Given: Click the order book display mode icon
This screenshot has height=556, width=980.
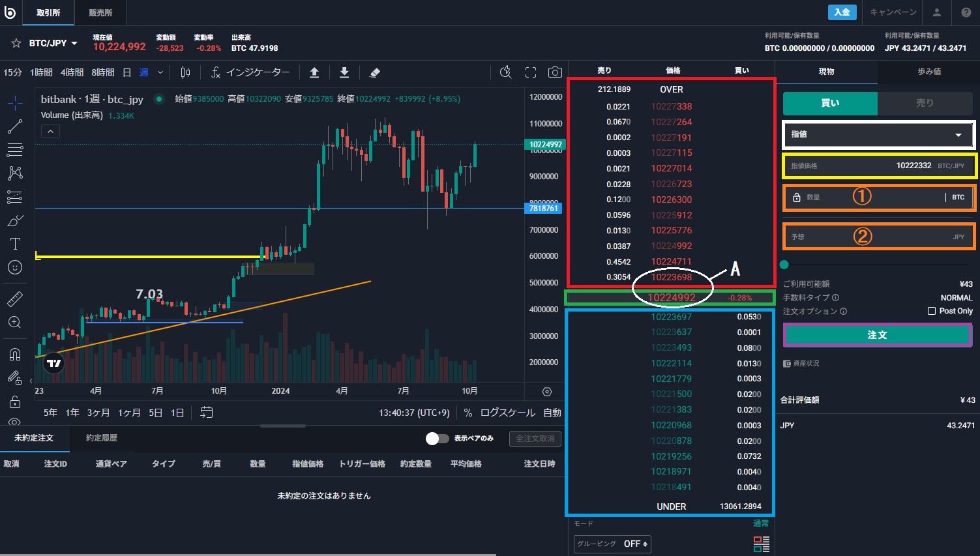Looking at the screenshot, I should (762, 544).
